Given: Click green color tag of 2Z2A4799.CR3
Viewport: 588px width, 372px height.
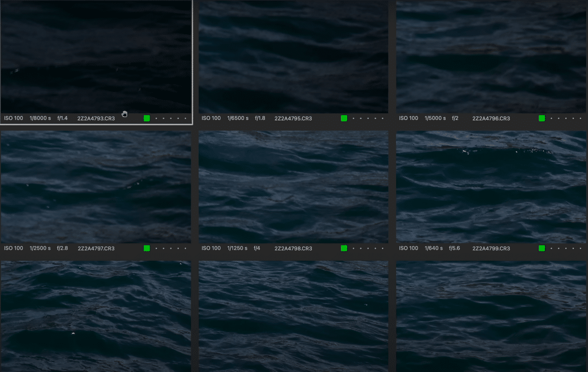Looking at the screenshot, I should tap(542, 248).
